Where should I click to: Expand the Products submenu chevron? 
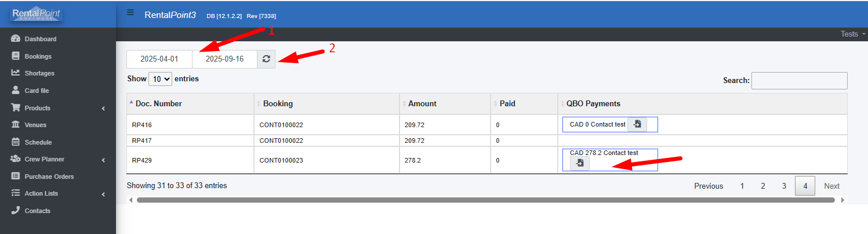tap(103, 109)
